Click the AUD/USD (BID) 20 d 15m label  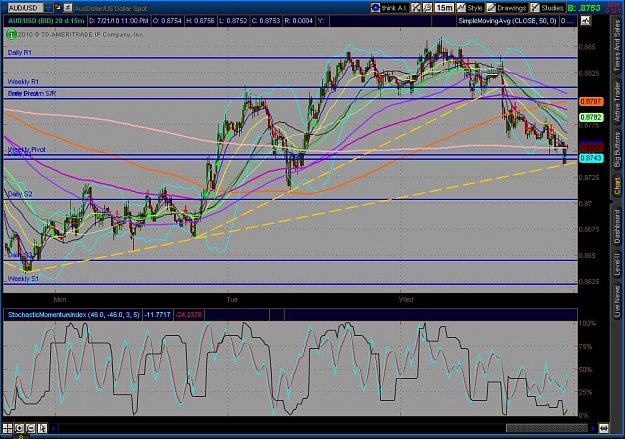pos(46,21)
